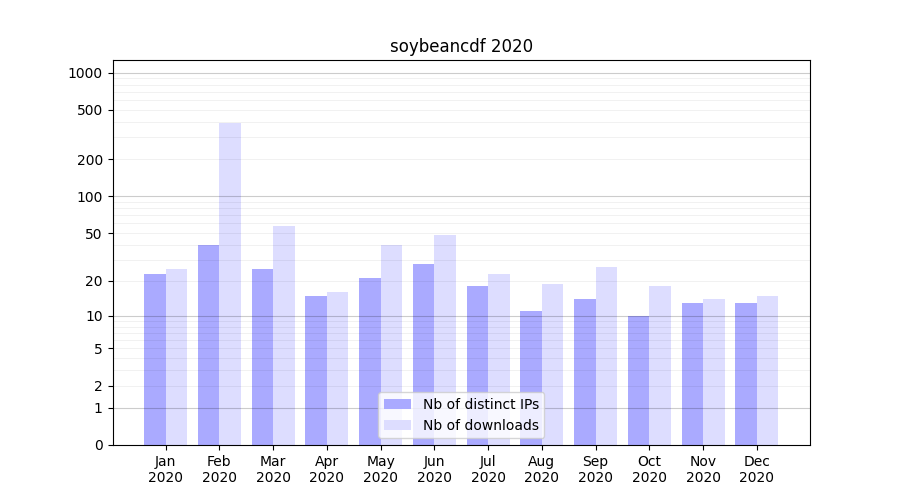The height and width of the screenshot is (500, 900).
Task: Select the 'Nb of distinct IPs' legend label
Action: 480,404
